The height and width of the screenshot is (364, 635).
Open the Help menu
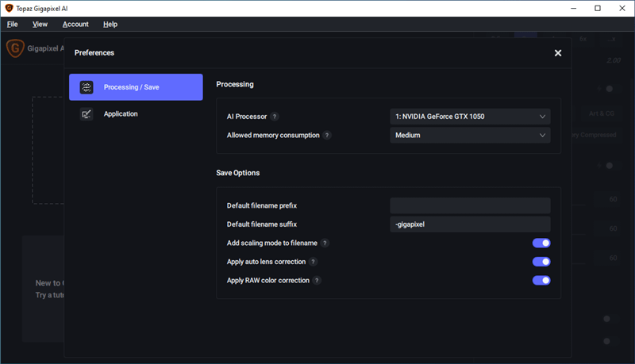(110, 25)
